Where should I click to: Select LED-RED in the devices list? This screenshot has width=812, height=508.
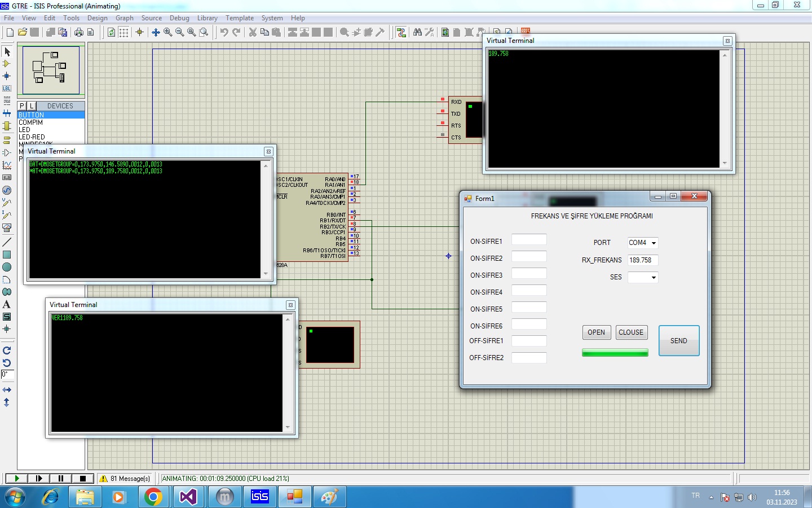click(51, 137)
